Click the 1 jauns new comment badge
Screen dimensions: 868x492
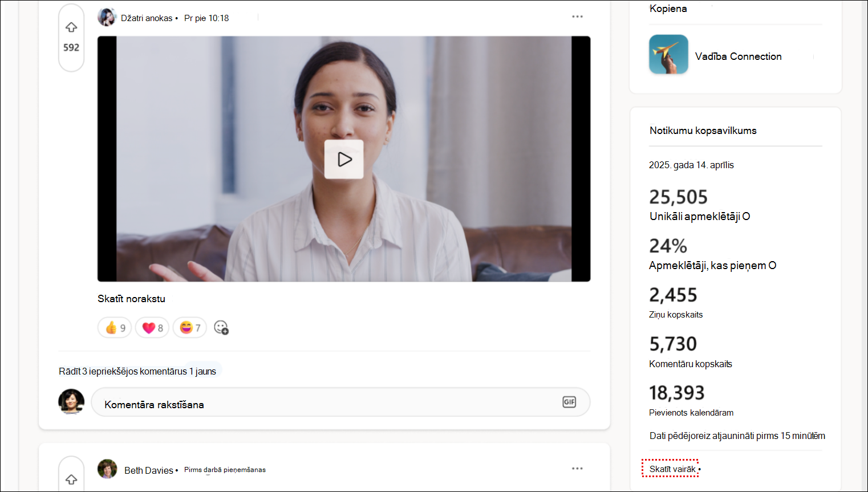coord(203,372)
